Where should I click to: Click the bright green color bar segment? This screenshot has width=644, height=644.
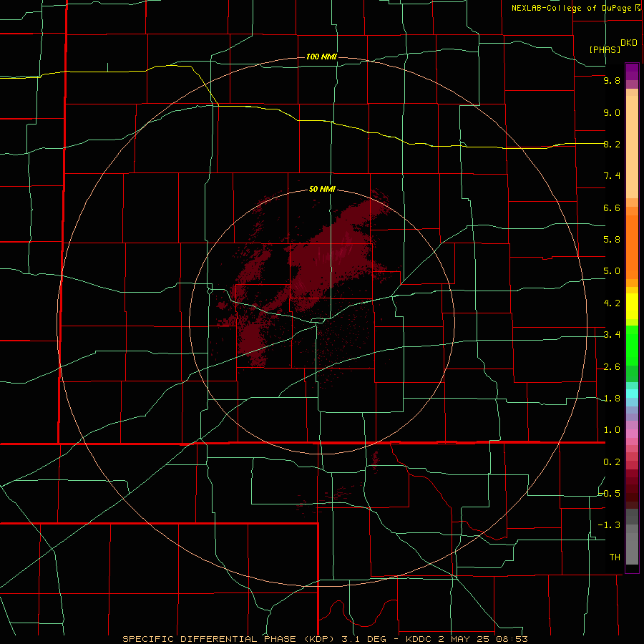pos(632,346)
